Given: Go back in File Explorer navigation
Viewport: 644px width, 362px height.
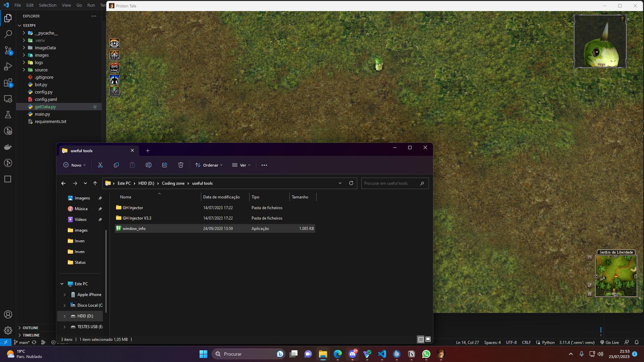Looking at the screenshot, I should [63, 183].
